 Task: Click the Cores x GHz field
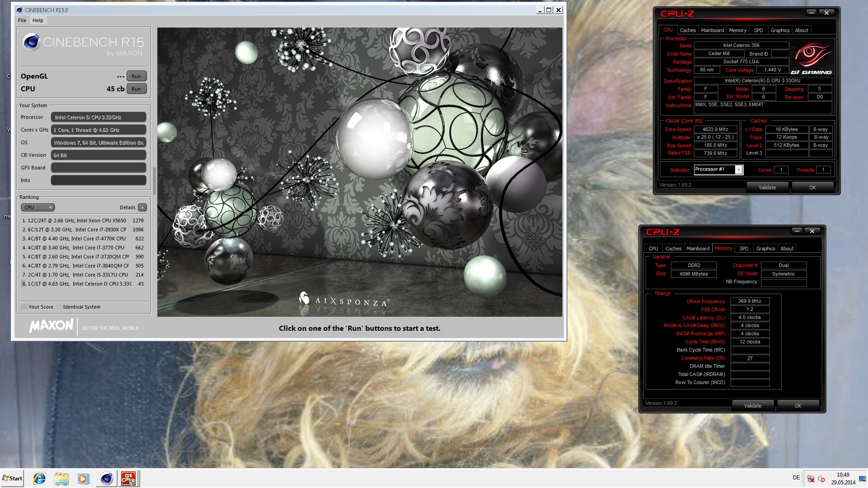[x=99, y=130]
